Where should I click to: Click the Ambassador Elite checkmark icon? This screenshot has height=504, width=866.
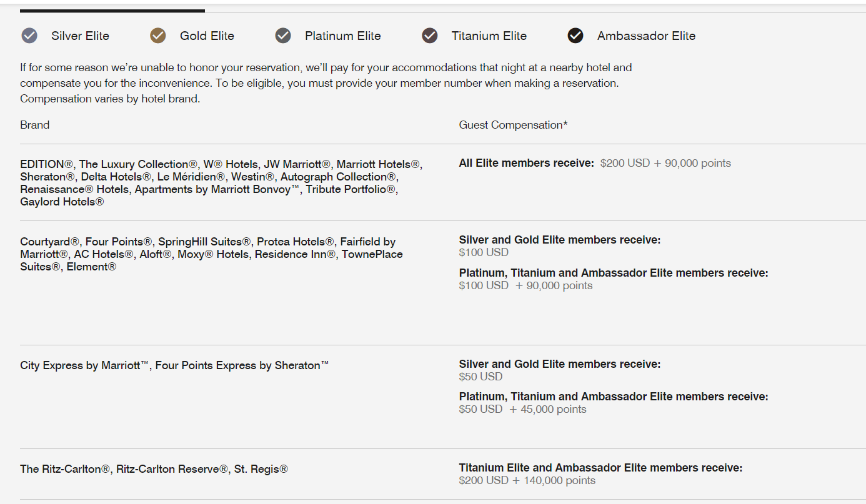click(575, 36)
